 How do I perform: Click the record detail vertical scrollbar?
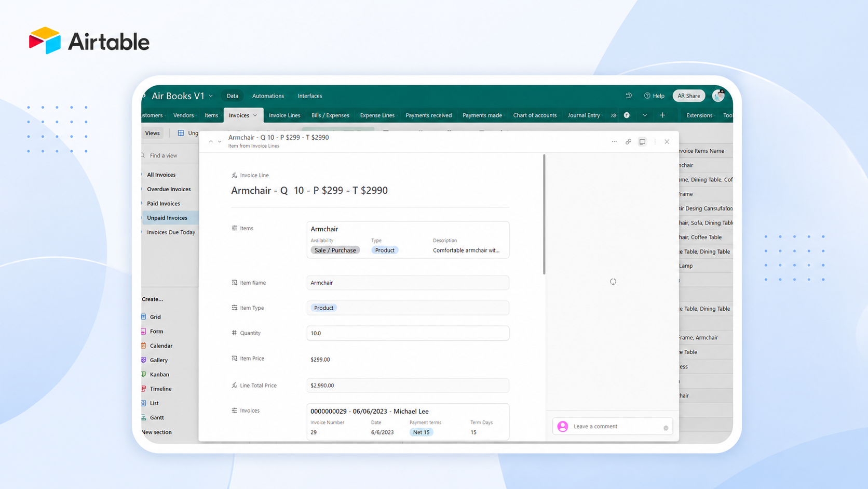(x=544, y=214)
